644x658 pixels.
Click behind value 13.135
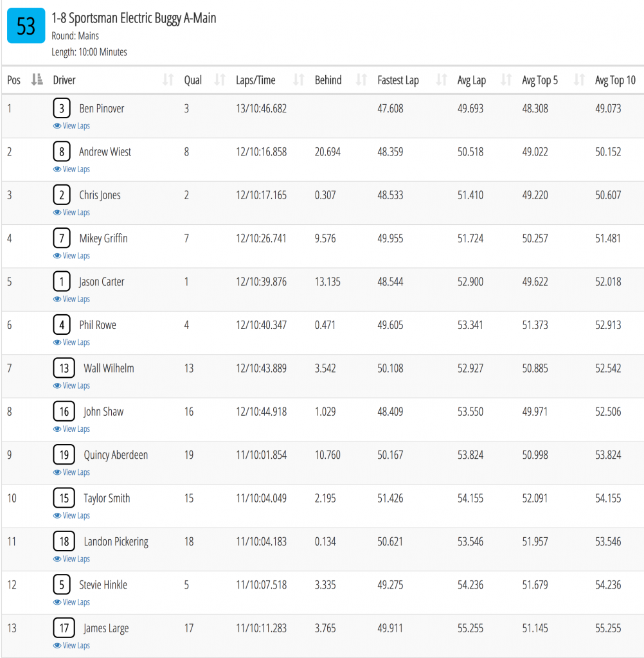pos(328,281)
